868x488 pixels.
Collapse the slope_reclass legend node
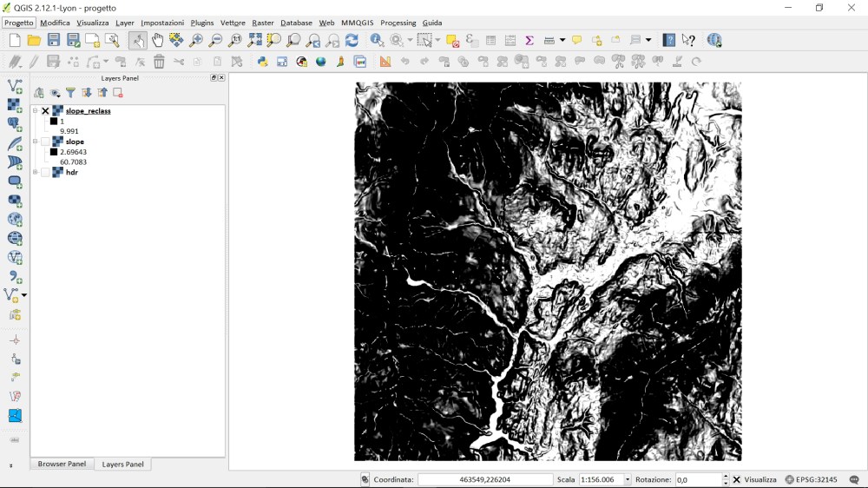tap(36, 111)
